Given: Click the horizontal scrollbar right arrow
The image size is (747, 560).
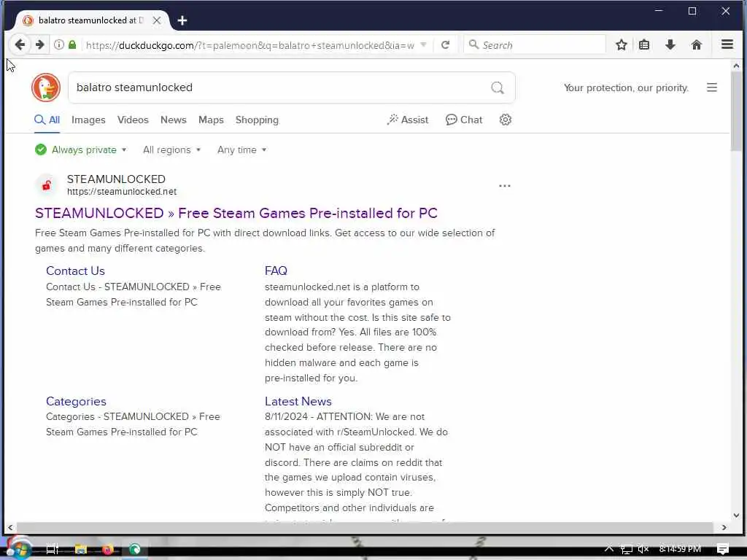Looking at the screenshot, I should [724, 528].
